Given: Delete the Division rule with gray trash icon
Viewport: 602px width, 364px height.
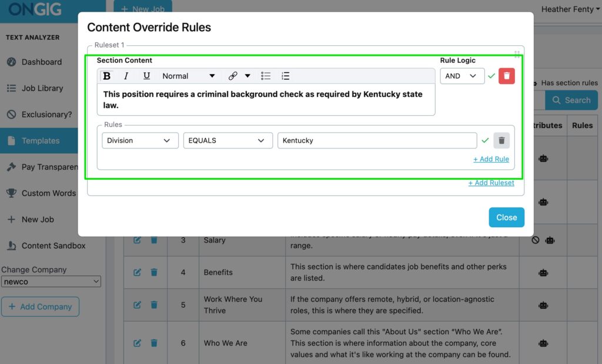Looking at the screenshot, I should (x=501, y=140).
